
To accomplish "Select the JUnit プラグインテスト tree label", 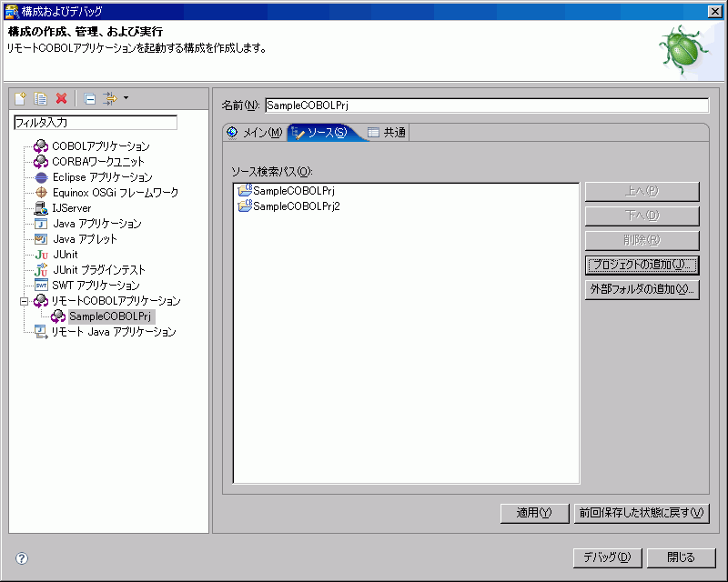I will click(x=99, y=270).
